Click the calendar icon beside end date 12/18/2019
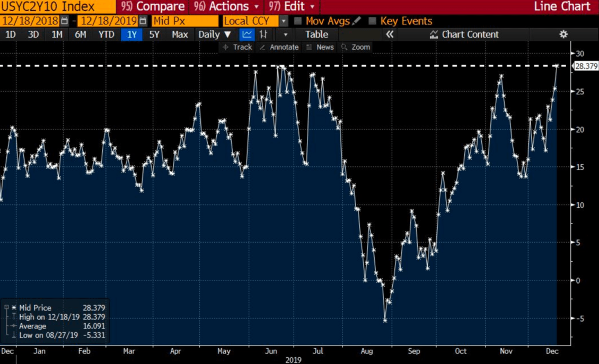This screenshot has height=364, width=599. click(x=143, y=21)
